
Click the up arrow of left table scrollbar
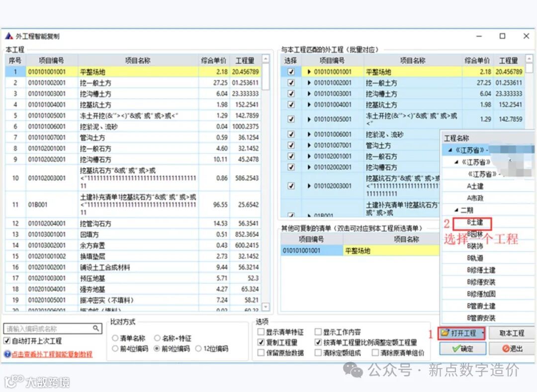(x=266, y=59)
